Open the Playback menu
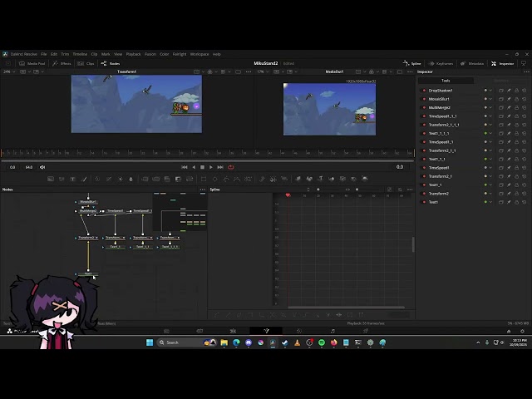The image size is (532, 399). (x=133, y=54)
